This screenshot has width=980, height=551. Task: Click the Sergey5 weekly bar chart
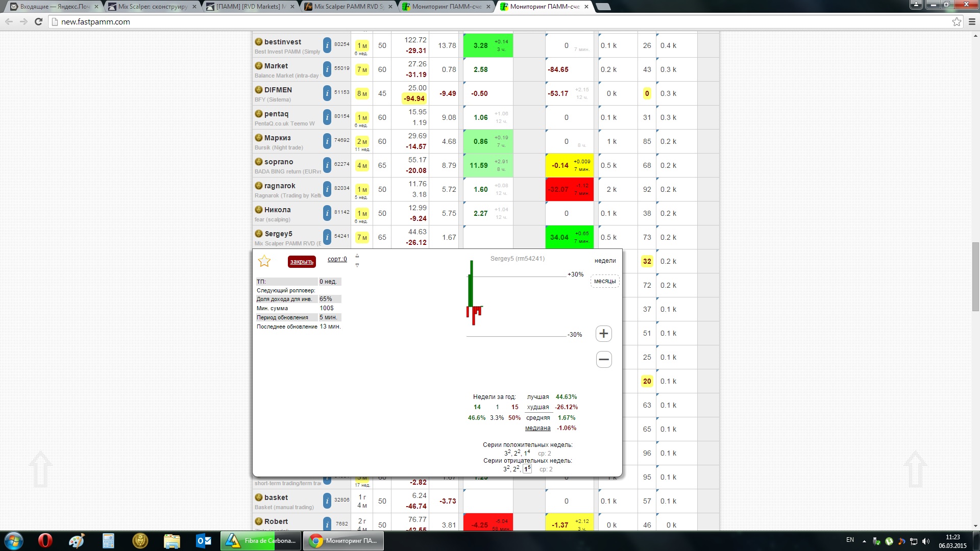click(474, 293)
